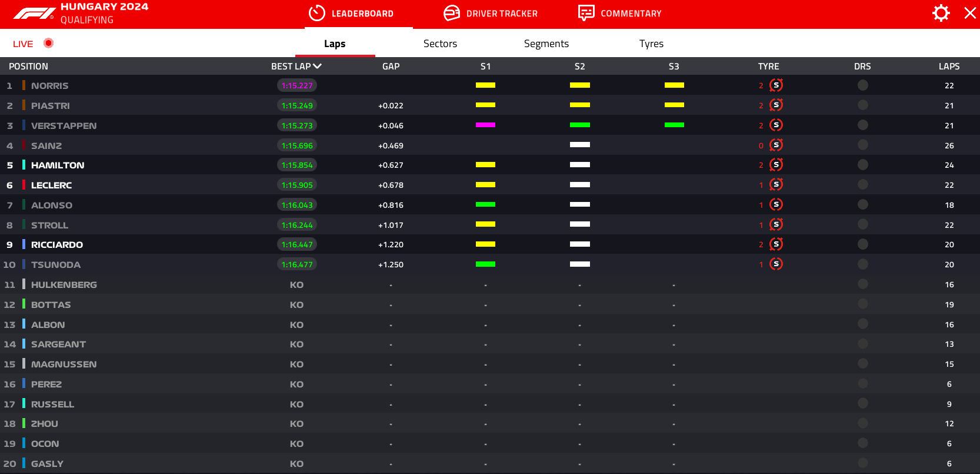The width and height of the screenshot is (980, 474).
Task: Click the DRS column header
Action: pyautogui.click(x=862, y=67)
